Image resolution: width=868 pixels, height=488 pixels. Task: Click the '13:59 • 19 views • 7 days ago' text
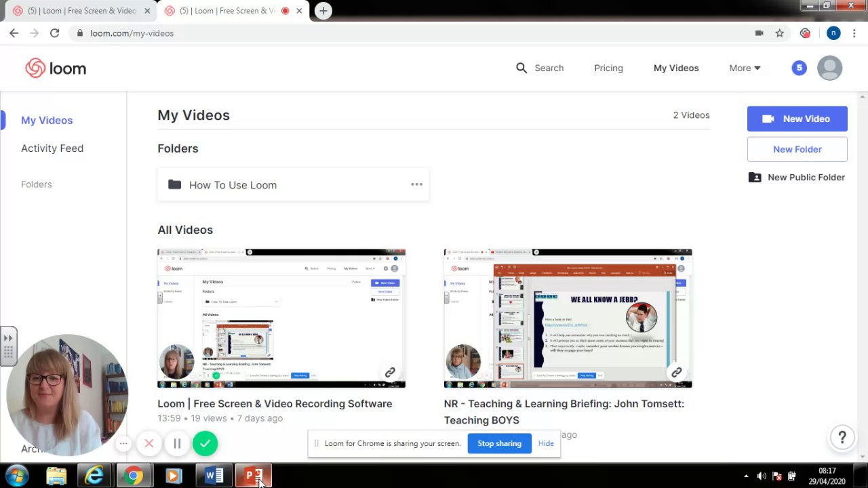tap(220, 418)
